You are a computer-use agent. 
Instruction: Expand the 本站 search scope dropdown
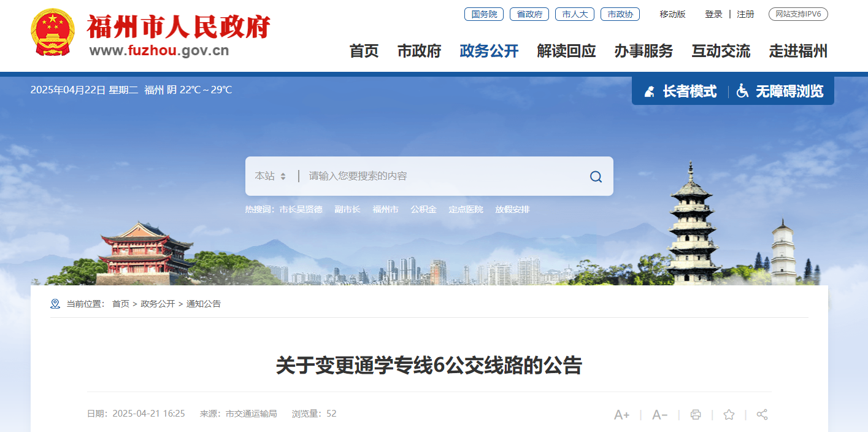point(271,176)
